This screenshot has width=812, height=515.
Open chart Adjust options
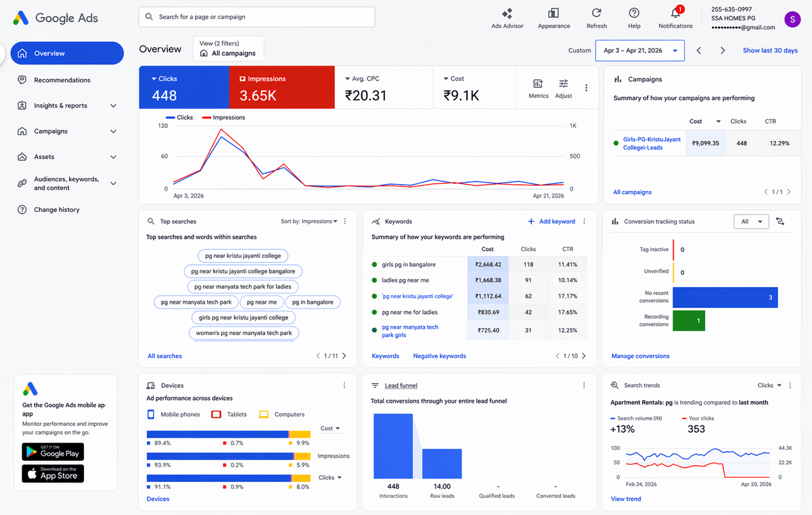(x=563, y=88)
